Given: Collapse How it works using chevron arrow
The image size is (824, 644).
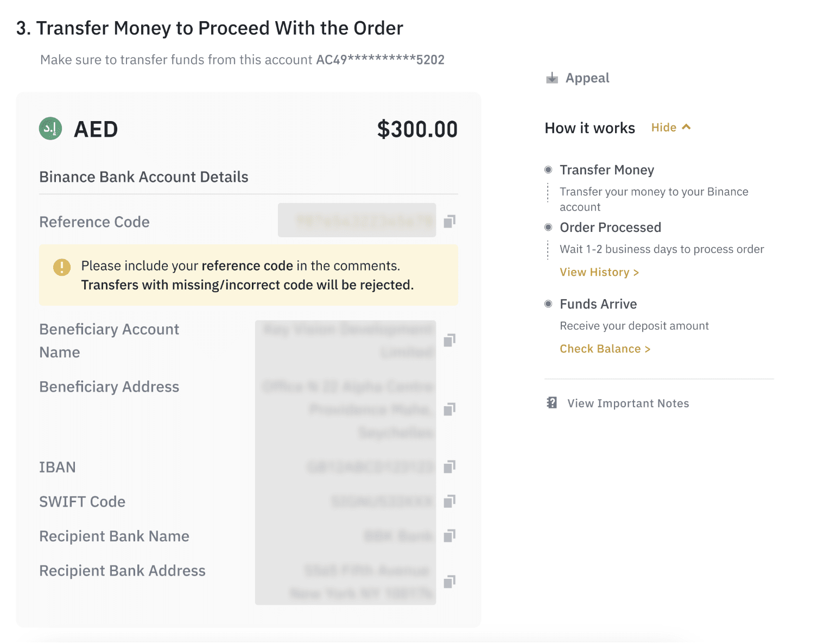Looking at the screenshot, I should [687, 127].
